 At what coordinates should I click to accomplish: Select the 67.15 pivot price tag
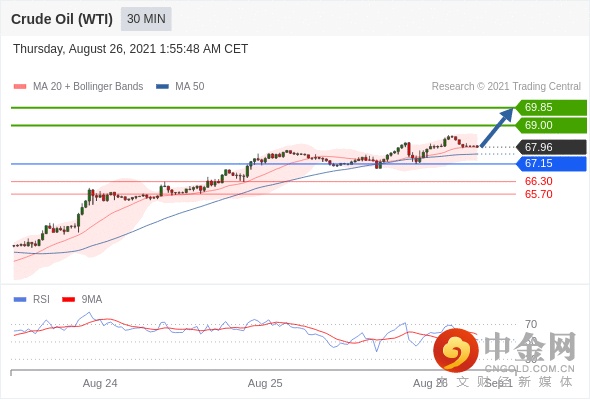tap(551, 163)
